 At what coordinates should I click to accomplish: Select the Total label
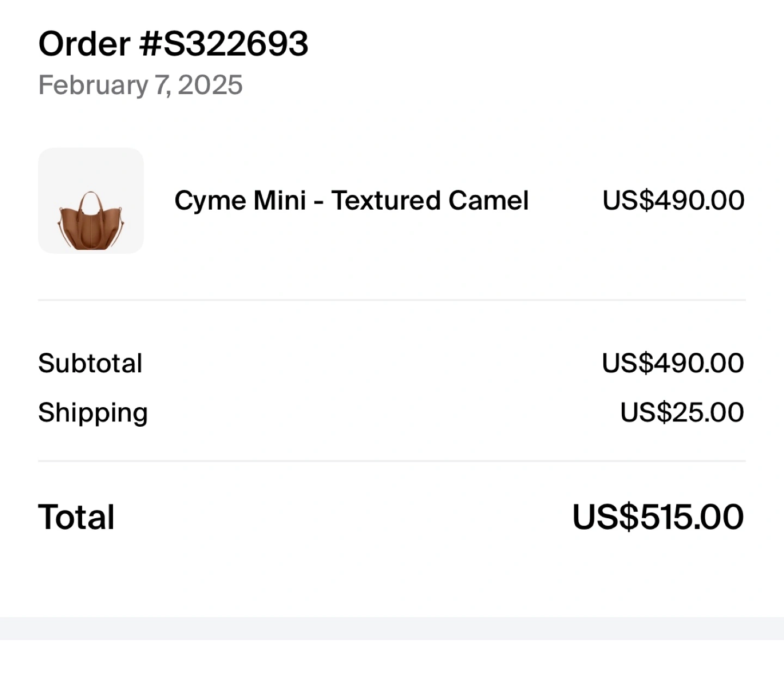click(76, 517)
